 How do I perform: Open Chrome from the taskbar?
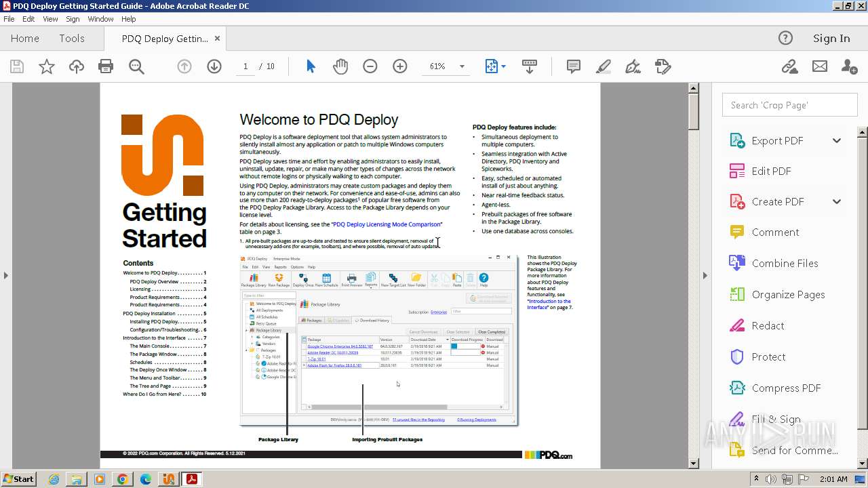pos(123,479)
